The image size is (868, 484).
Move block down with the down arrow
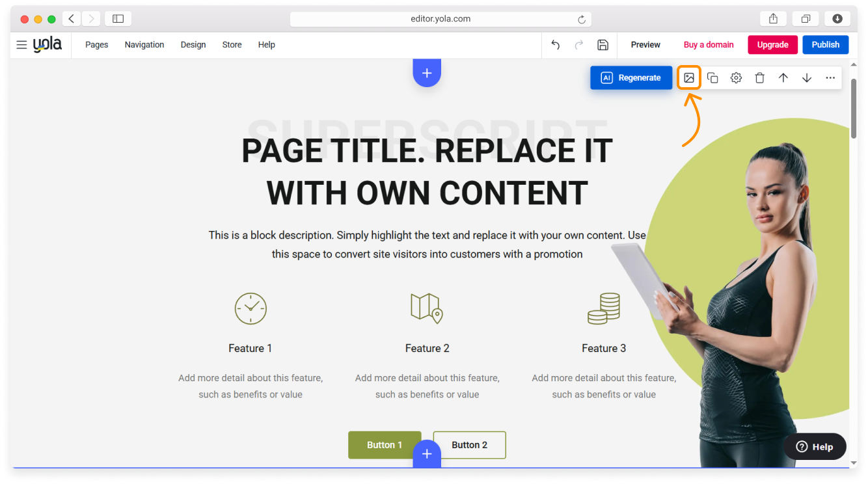pos(807,78)
